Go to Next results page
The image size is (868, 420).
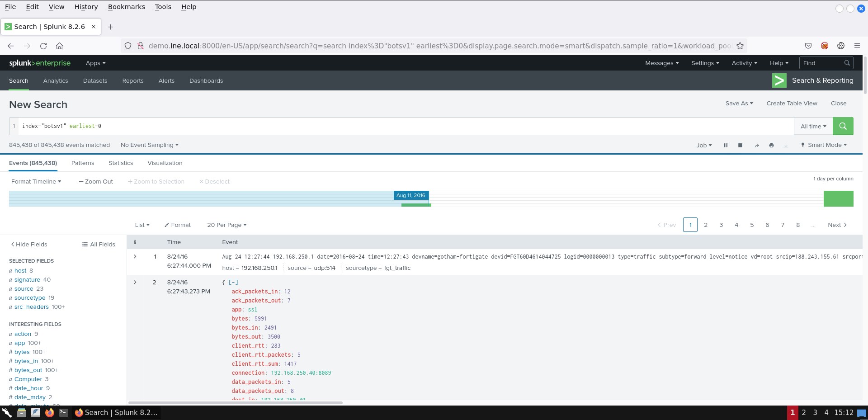pos(837,225)
